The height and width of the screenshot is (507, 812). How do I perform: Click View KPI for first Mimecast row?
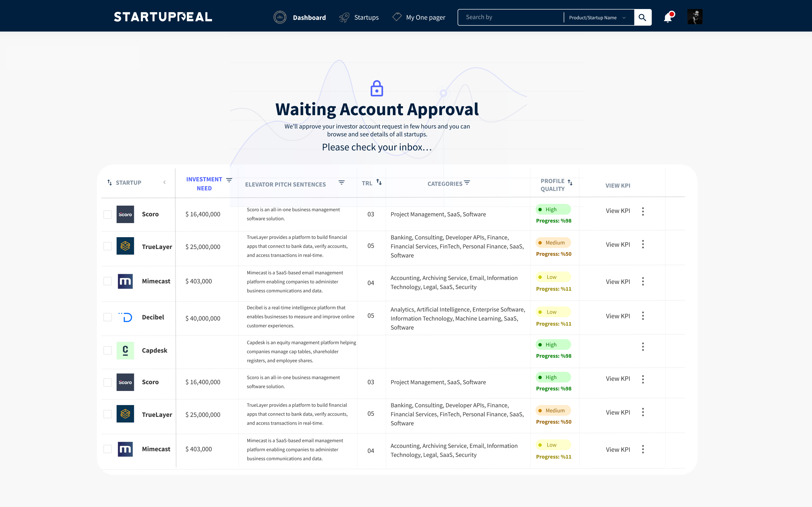[618, 282]
